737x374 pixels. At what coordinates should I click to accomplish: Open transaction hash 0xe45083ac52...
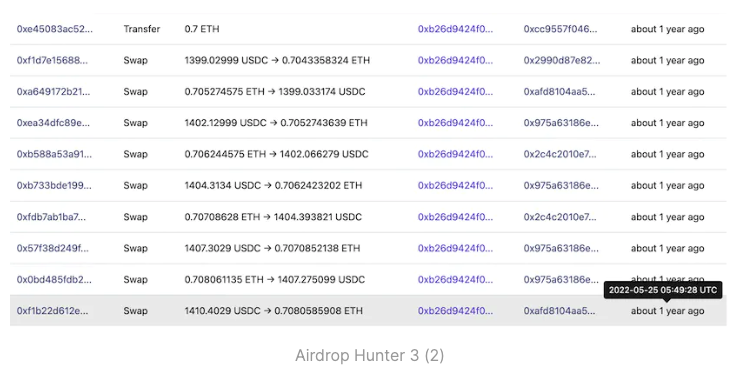(55, 29)
